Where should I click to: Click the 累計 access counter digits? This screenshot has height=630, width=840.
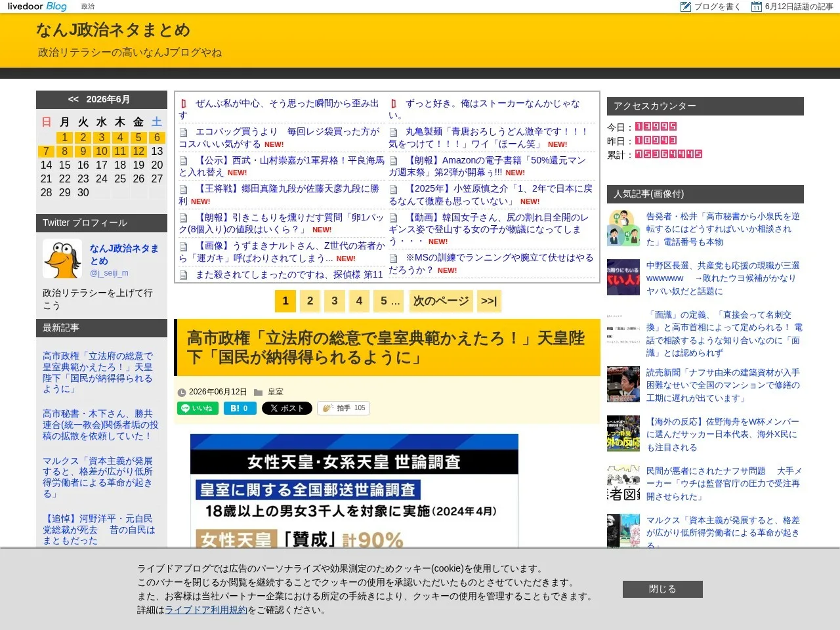(668, 154)
